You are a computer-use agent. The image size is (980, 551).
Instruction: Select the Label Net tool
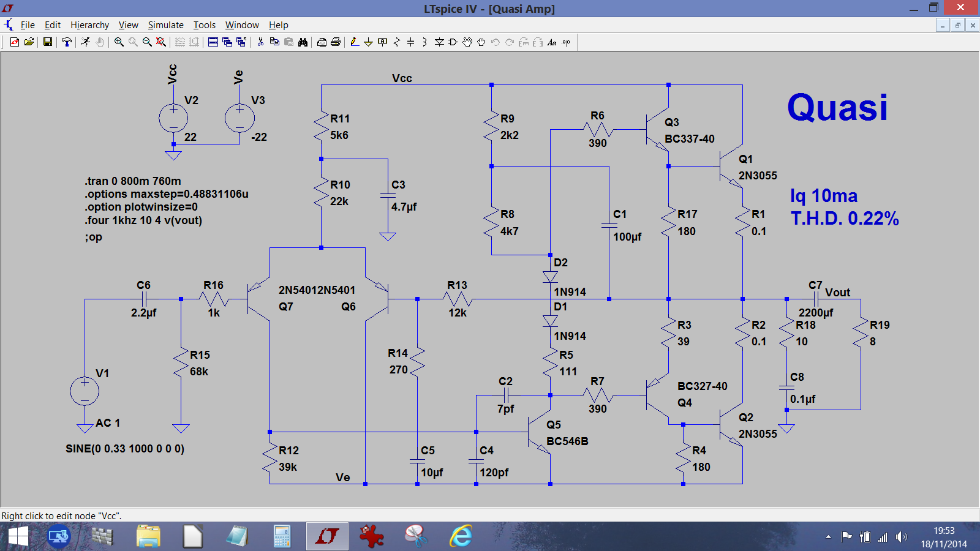(382, 42)
